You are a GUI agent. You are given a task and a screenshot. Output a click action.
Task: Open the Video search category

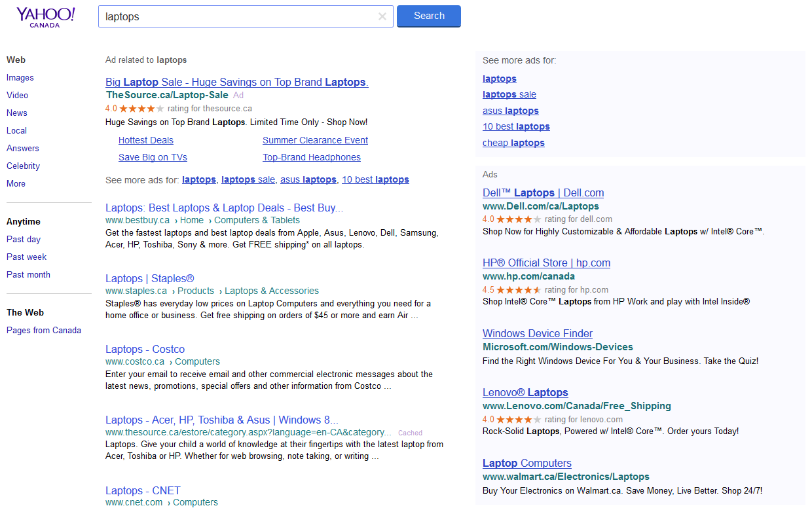pyautogui.click(x=17, y=96)
